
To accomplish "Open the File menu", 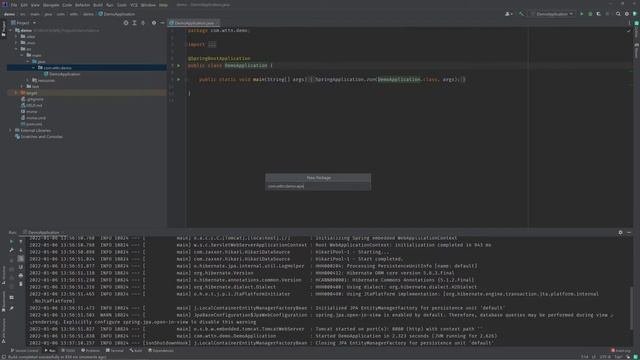I will coord(14,5).
